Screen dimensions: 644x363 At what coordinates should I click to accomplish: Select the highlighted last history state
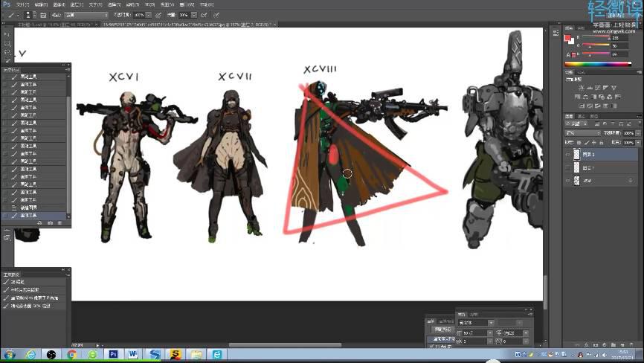(x=34, y=215)
